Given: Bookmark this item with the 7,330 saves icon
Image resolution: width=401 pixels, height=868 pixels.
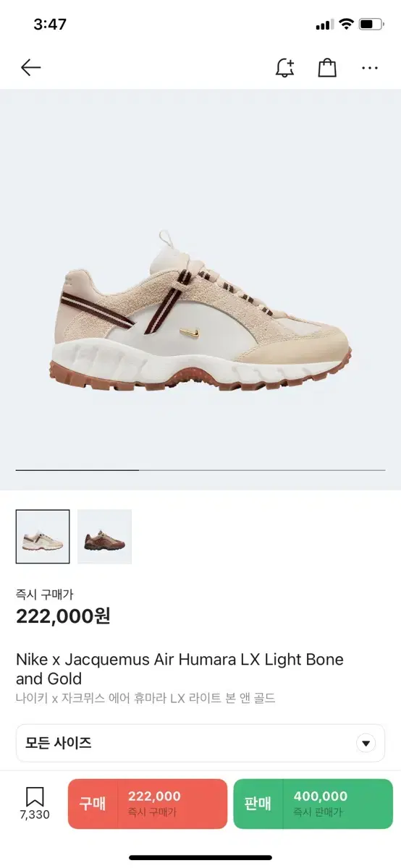Looking at the screenshot, I should (x=35, y=803).
